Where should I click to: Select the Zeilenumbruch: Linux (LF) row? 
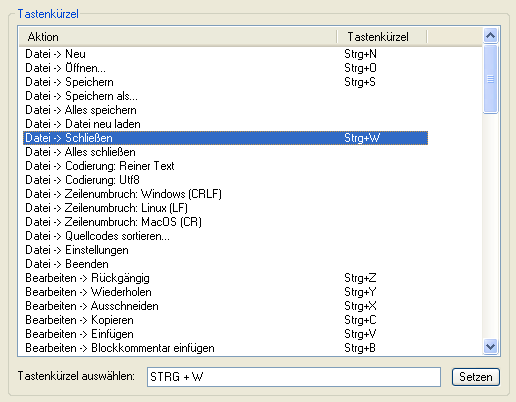pos(225,208)
